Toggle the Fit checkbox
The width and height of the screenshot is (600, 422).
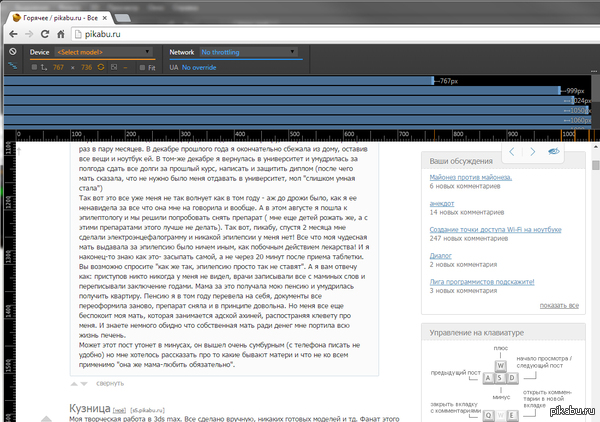point(142,68)
